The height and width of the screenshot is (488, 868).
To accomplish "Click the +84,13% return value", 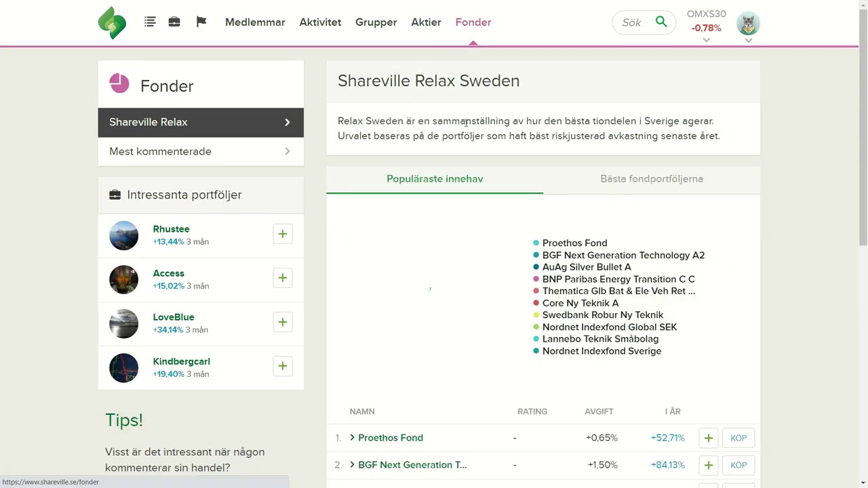I will click(667, 465).
